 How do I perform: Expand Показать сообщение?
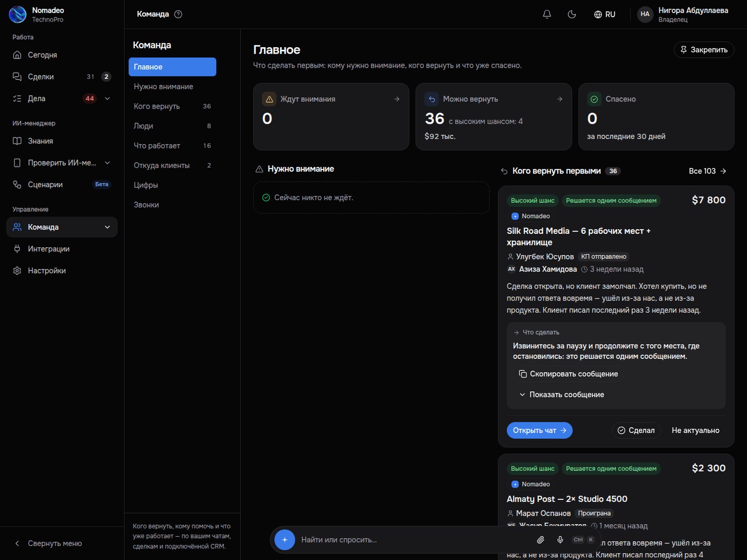pos(562,395)
